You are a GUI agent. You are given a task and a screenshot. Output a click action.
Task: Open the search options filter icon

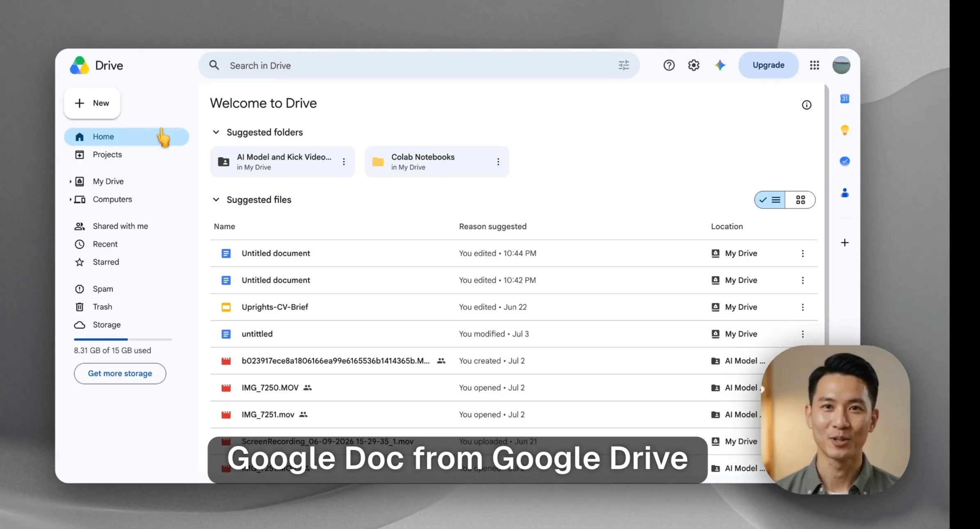click(624, 65)
